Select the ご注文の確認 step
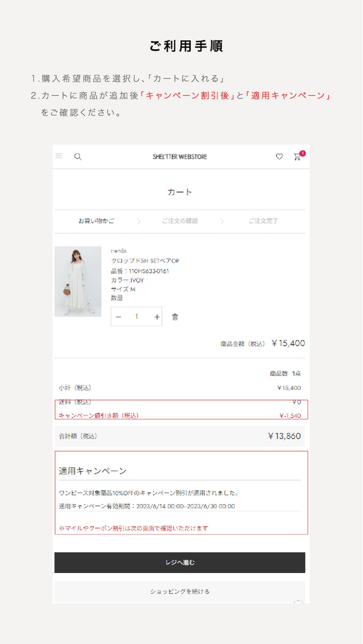The height and width of the screenshot is (644, 363). pyautogui.click(x=180, y=221)
